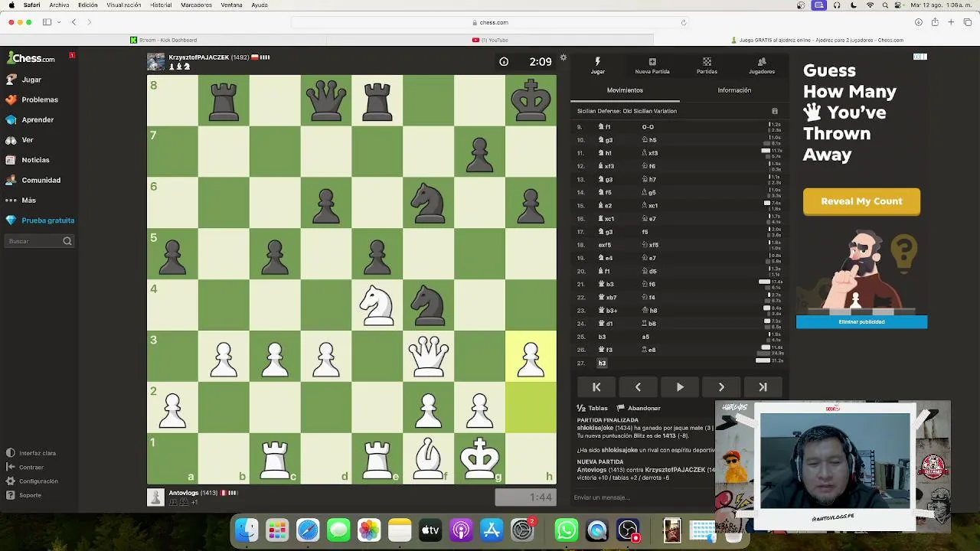
Task: Switch to the YouTube browser tab
Action: tap(490, 40)
